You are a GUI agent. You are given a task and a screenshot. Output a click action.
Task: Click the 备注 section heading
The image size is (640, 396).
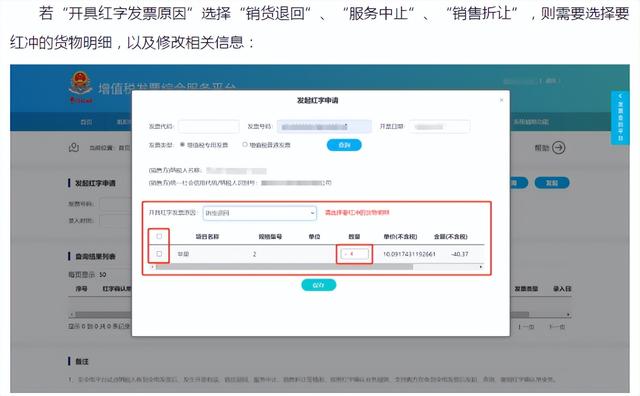click(x=82, y=361)
